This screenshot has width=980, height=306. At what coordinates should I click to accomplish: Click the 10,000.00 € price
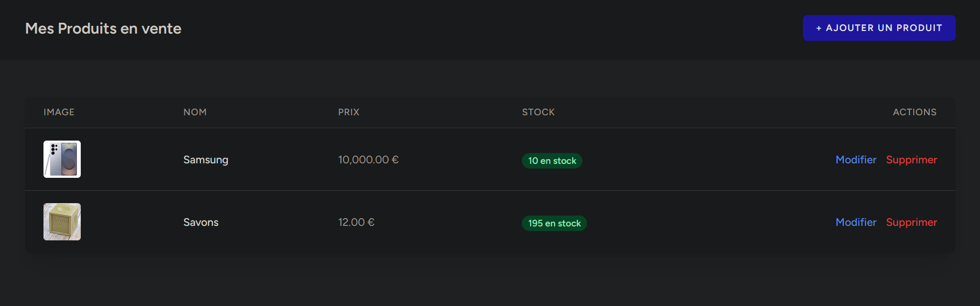tap(368, 160)
